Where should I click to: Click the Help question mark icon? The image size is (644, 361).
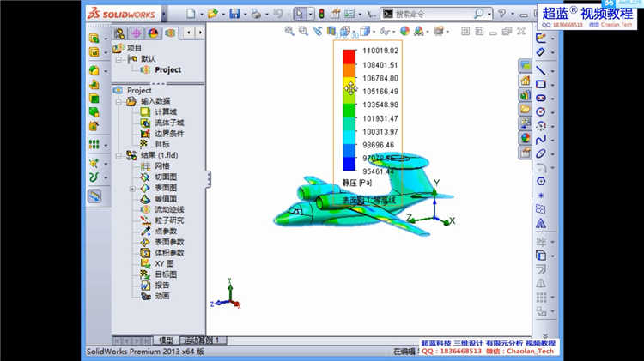pyautogui.click(x=502, y=14)
